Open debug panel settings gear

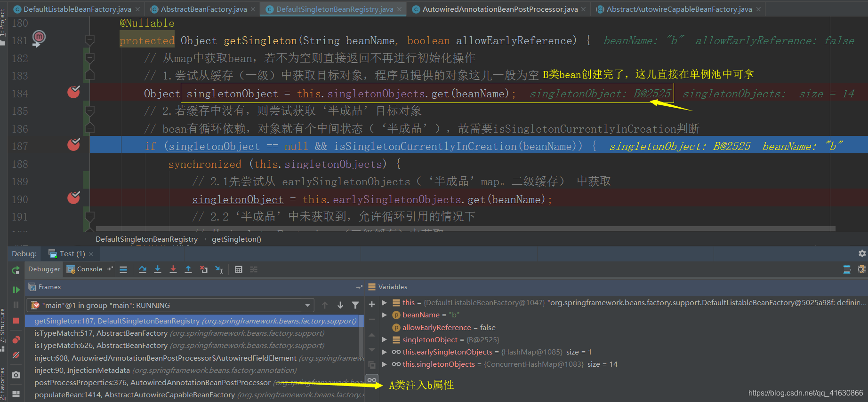coord(862,253)
